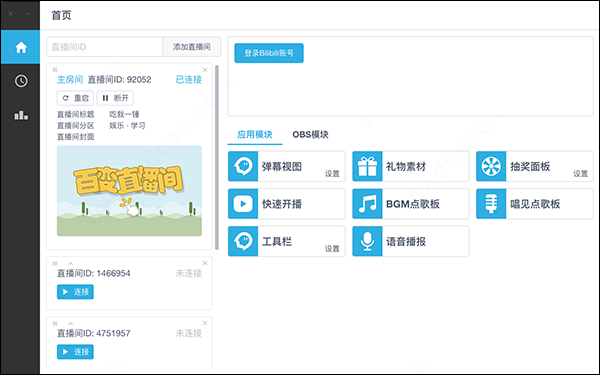Click the 直播间ID: 4751957 text
Viewport: 600px width, 375px height.
pyautogui.click(x=94, y=333)
